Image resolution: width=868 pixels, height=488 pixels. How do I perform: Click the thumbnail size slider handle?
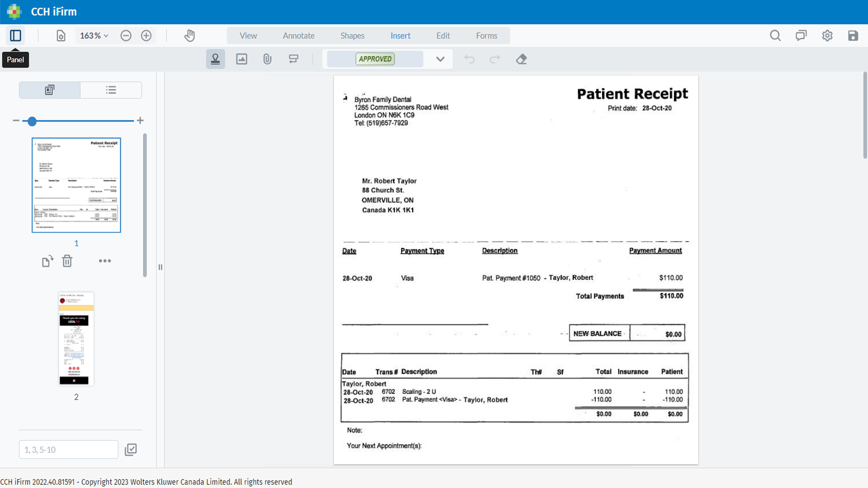click(32, 121)
